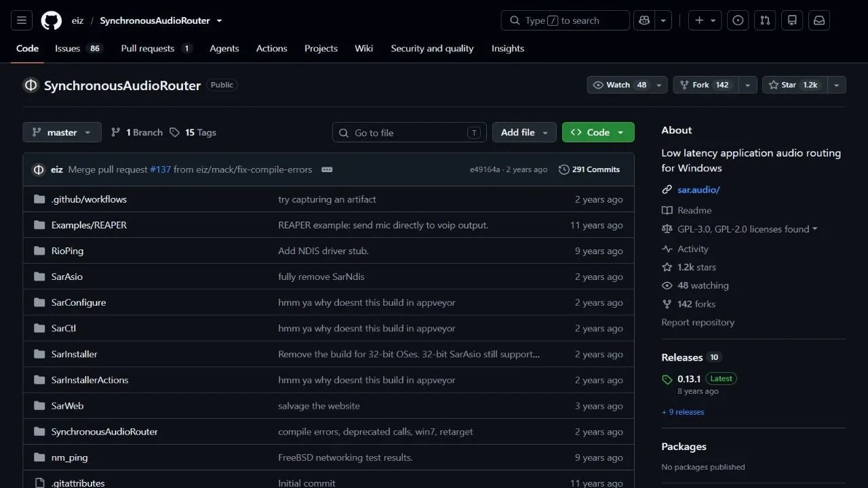Expand the Add file dropdown
868x488 pixels.
tap(524, 132)
